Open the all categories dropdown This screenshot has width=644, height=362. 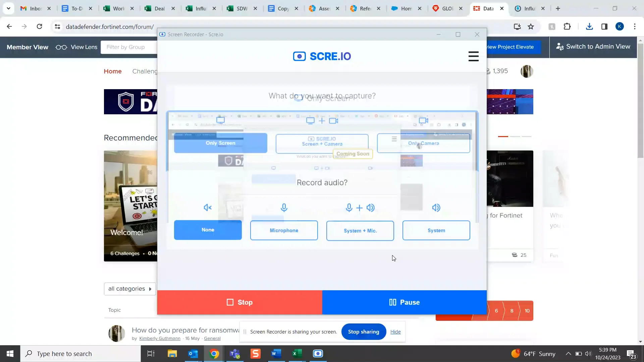point(129,289)
